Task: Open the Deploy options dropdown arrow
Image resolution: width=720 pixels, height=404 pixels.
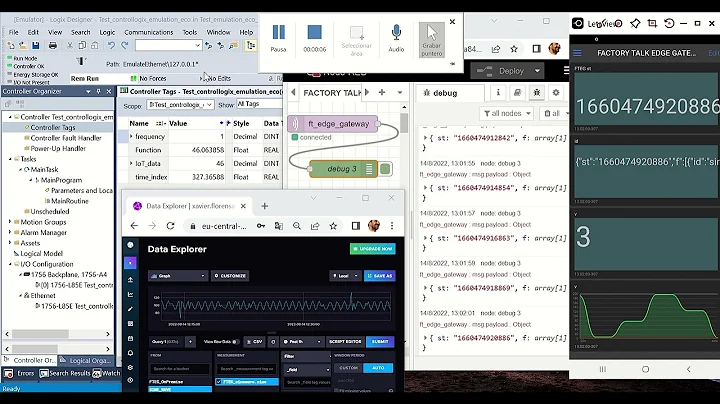Action: pos(537,71)
